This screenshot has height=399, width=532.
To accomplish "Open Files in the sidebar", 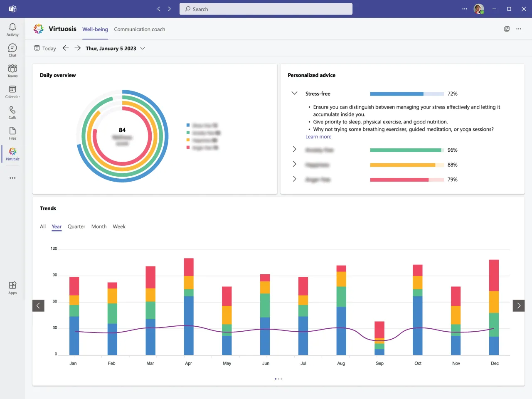I will click(x=12, y=133).
